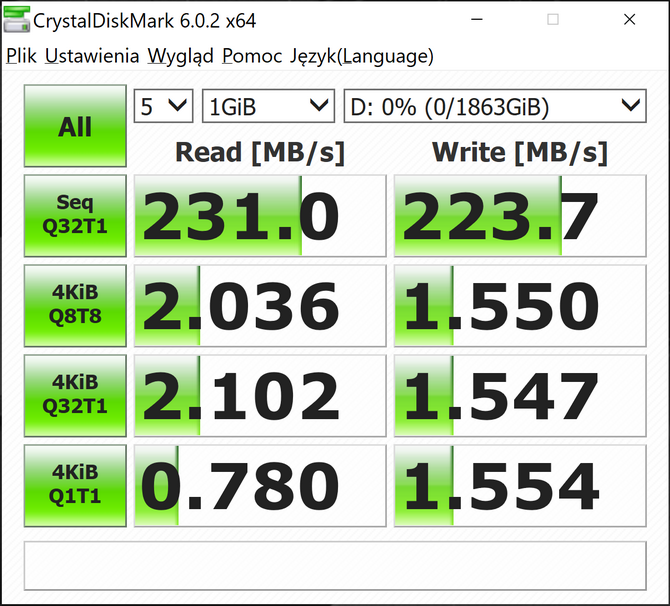Image resolution: width=670 pixels, height=606 pixels.
Task: Click the 4KiB Q32T1 write value 1.547
Action: pos(520,396)
